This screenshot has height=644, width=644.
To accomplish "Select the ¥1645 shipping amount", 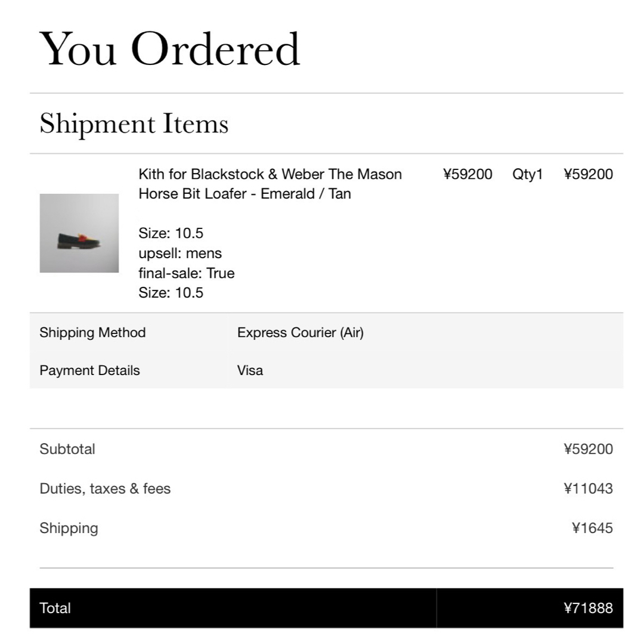I will click(592, 528).
